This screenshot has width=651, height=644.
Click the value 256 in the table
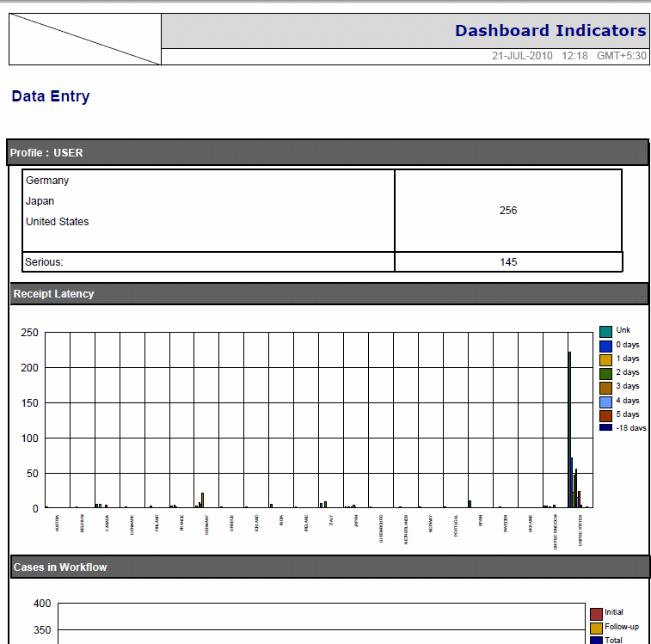[x=508, y=211]
